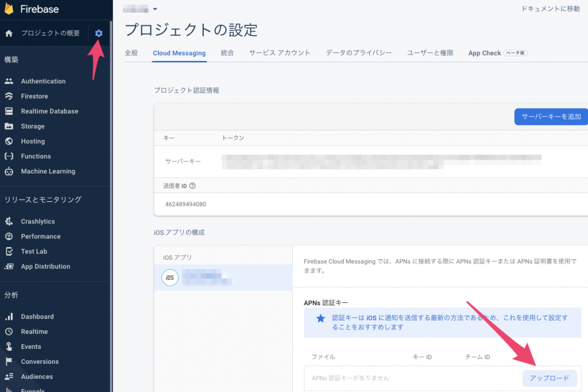
Task: Click the Dashboard bar chart icon
Action: click(9, 317)
